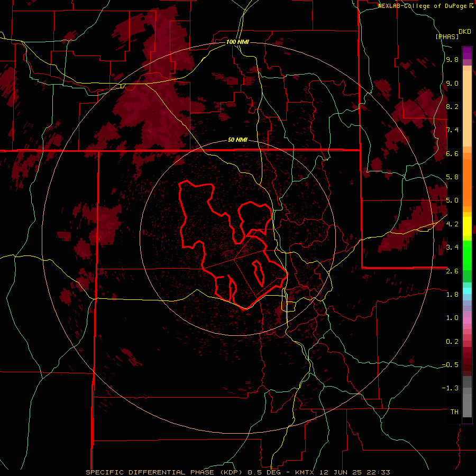Click the TH threshold label on the scale
The width and height of the screenshot is (476, 476).
coord(454,412)
